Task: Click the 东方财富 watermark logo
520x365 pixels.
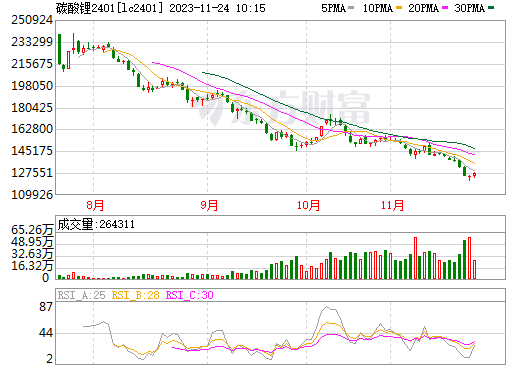Action: [284, 107]
